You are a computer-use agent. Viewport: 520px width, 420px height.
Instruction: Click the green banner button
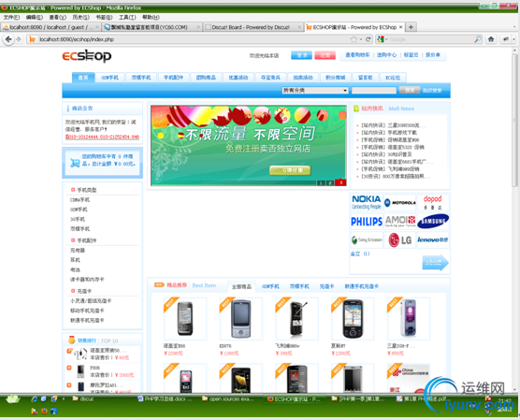290,170
